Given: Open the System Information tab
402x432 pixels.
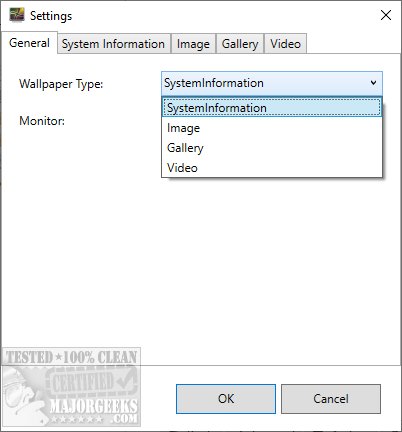Looking at the screenshot, I should (x=113, y=44).
